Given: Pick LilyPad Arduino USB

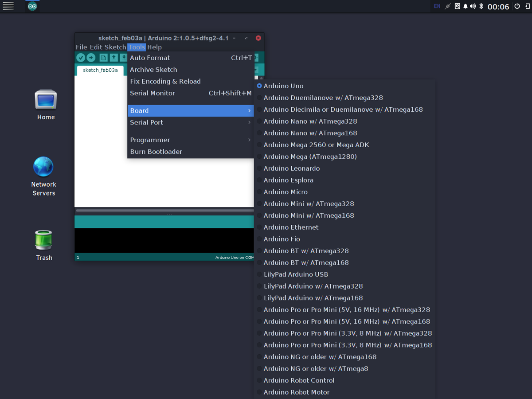Looking at the screenshot, I should (344, 274).
